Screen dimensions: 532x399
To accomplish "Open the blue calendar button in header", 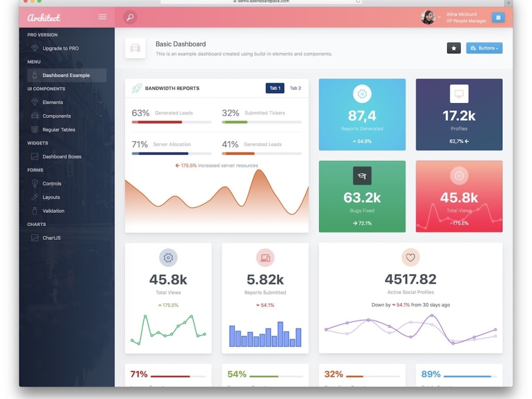I will (498, 18).
